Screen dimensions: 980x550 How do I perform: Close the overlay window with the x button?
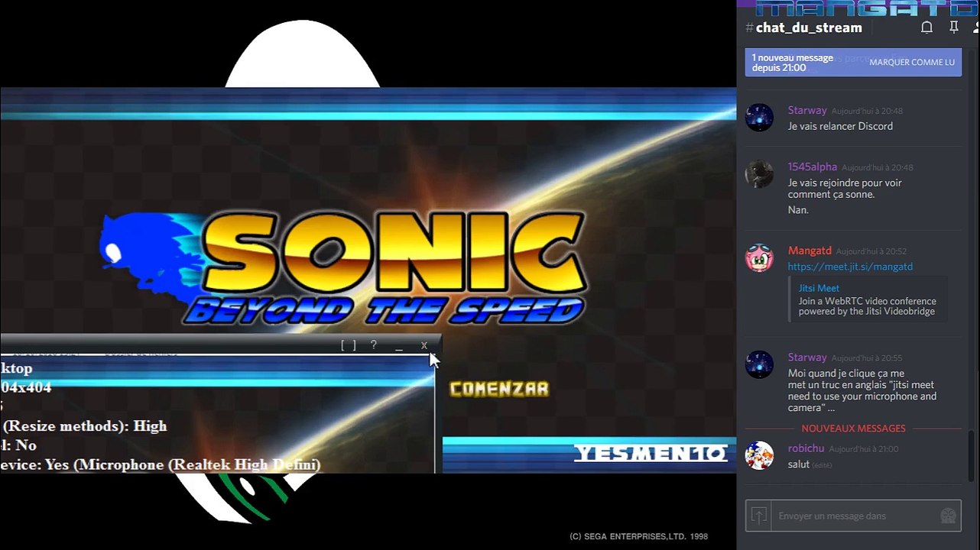(x=424, y=345)
